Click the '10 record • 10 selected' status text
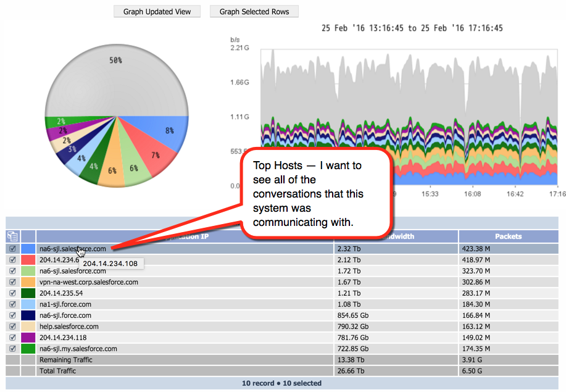The image size is (566, 392). coord(281,383)
